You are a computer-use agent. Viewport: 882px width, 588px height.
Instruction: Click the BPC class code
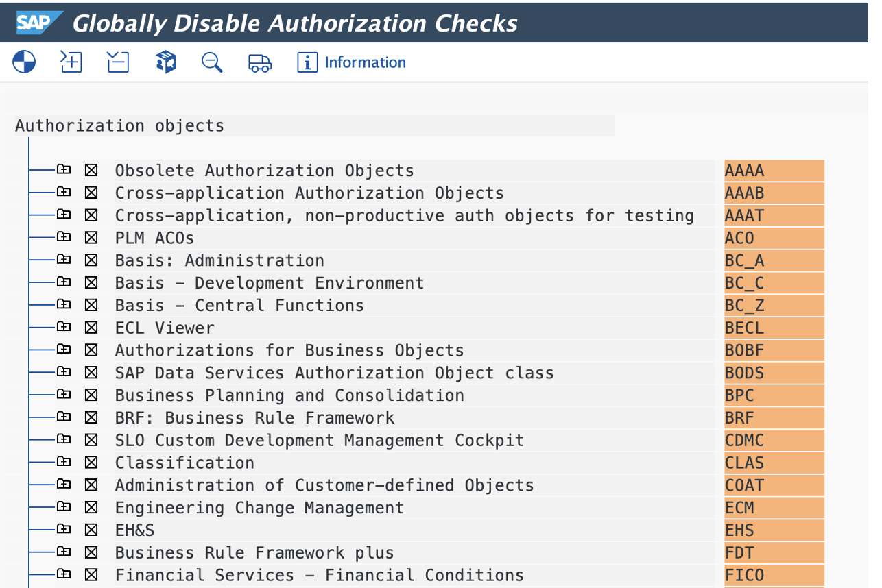(774, 395)
